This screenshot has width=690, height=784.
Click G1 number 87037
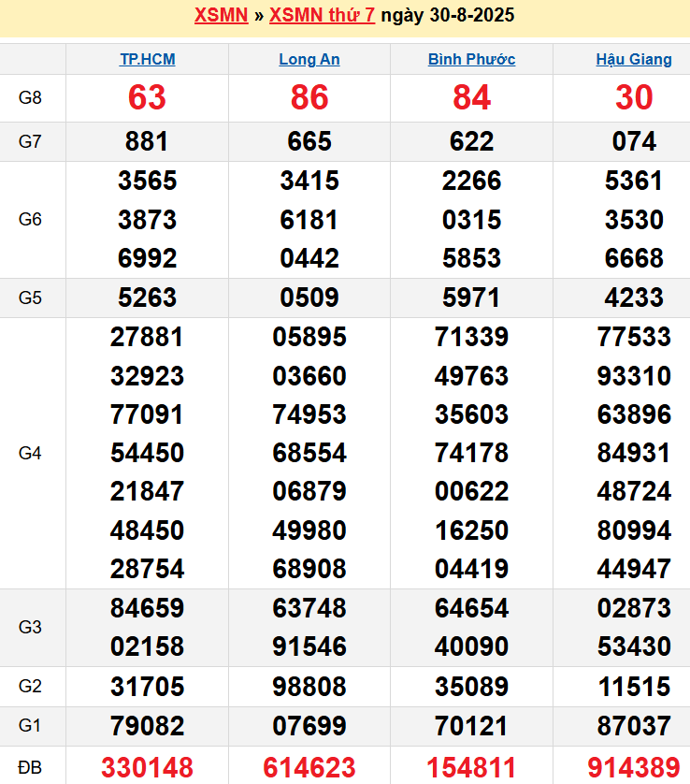pos(634,726)
